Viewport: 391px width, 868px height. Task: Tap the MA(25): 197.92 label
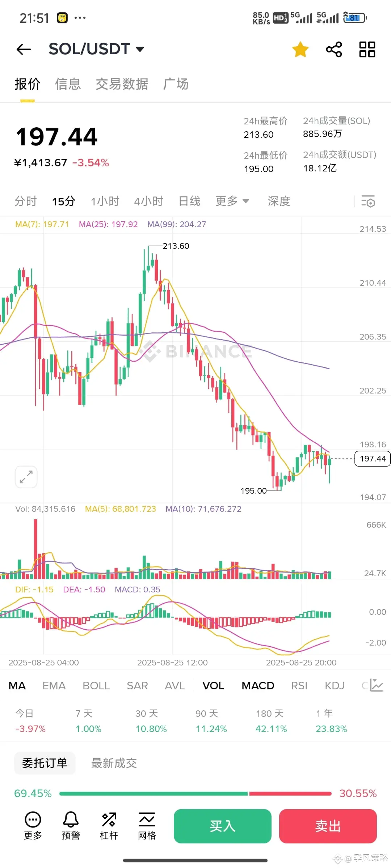coord(108,224)
